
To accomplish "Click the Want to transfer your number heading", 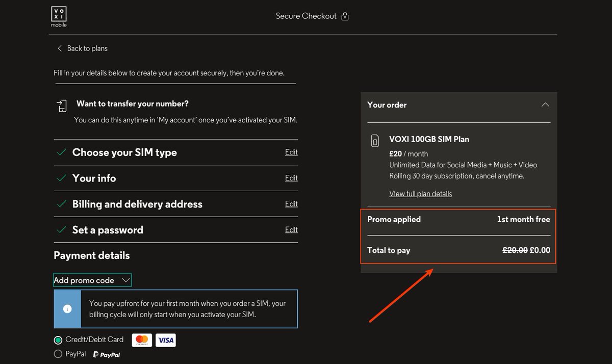I will click(x=133, y=104).
